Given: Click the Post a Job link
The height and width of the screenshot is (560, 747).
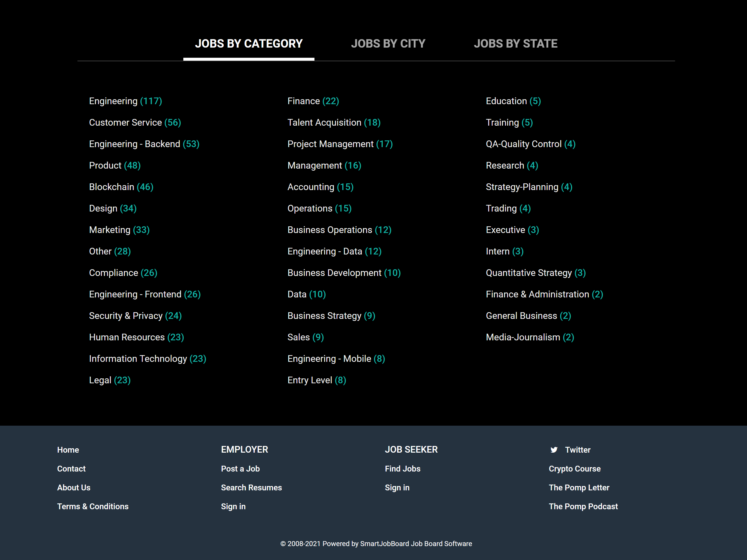Looking at the screenshot, I should tap(240, 469).
